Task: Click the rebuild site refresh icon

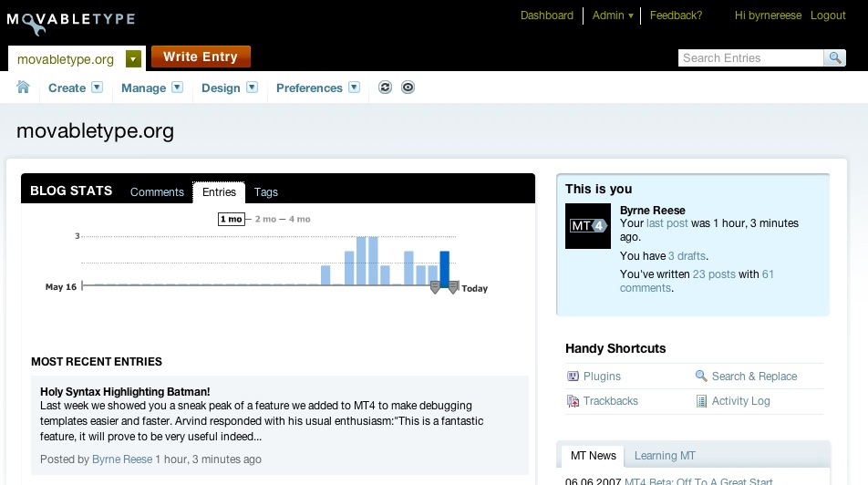Action: point(386,88)
